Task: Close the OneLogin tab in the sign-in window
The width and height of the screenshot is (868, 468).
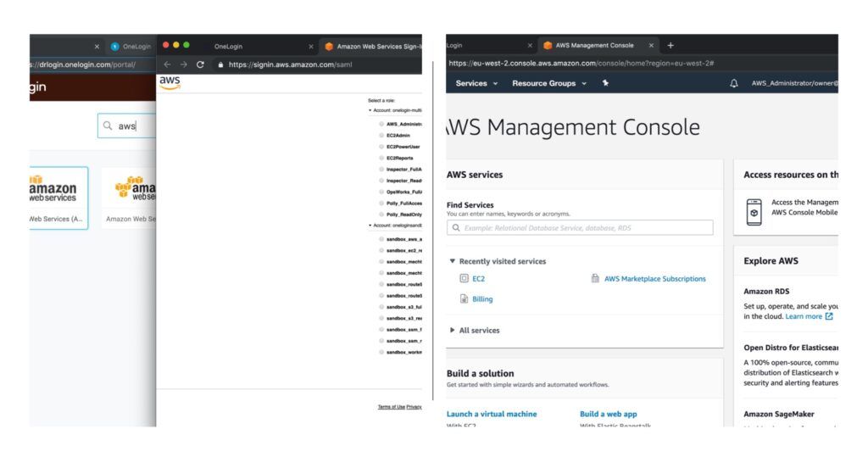Action: [x=310, y=47]
